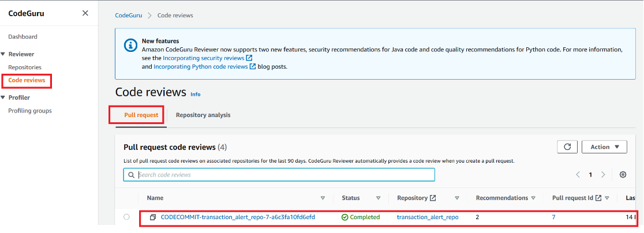Viewport: 644px width, 233px height.
Task: Collapse the Profiler navigation section
Action: pos(3,97)
